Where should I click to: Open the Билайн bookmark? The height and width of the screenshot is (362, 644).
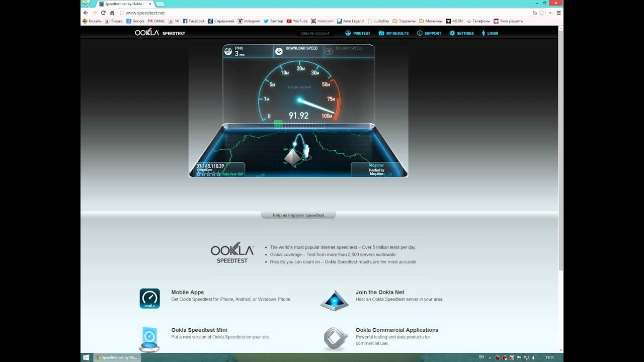92,21
